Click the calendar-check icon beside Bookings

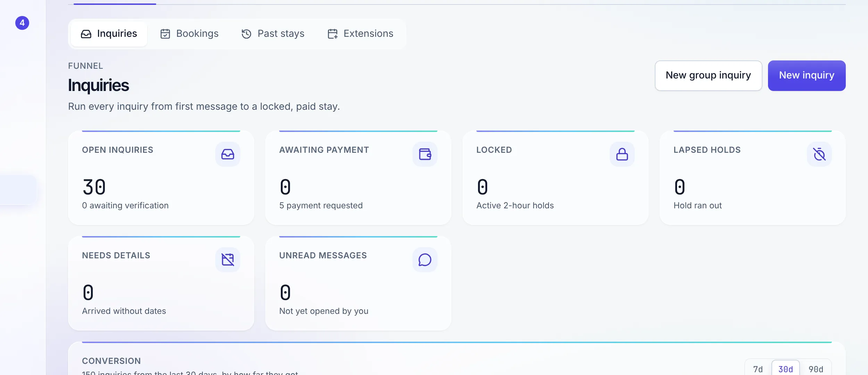165,34
